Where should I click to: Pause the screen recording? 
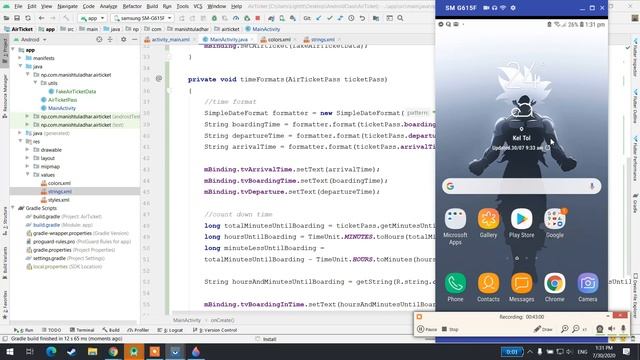[427, 329]
